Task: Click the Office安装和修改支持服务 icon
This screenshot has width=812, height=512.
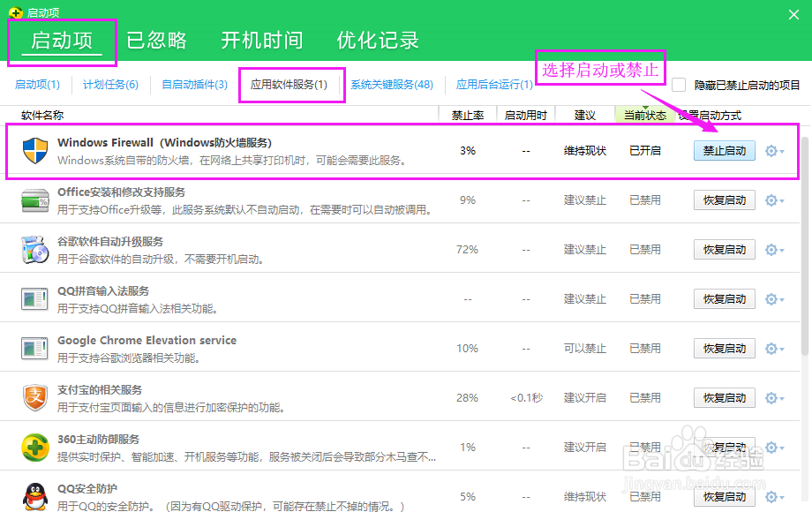Action: [35, 200]
